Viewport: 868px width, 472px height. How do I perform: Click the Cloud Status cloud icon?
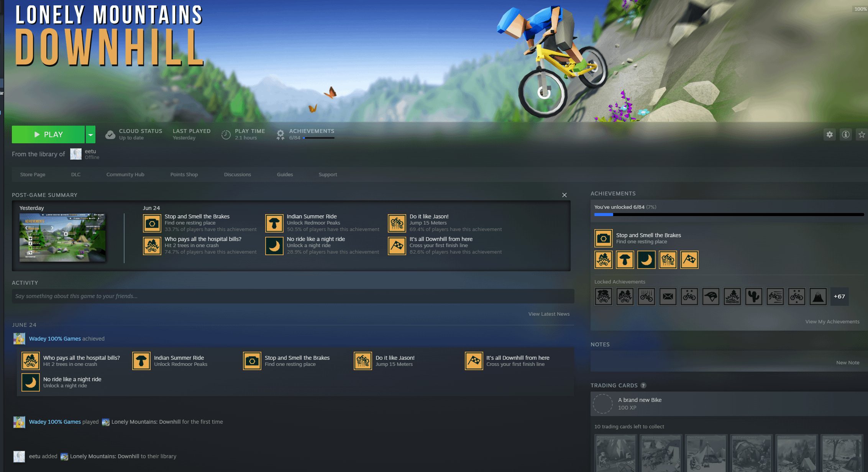110,134
